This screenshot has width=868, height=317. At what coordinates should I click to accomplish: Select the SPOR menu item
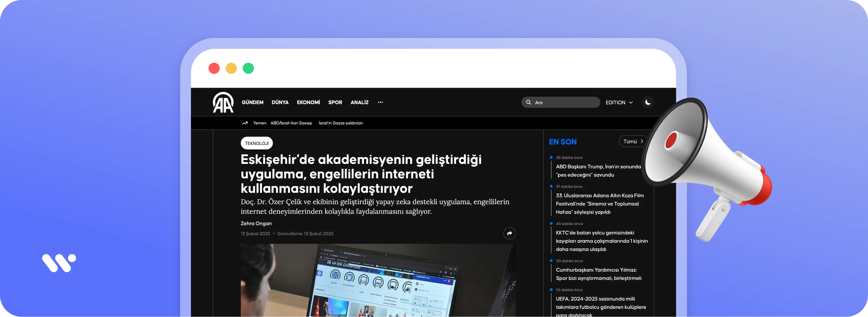[x=335, y=102]
